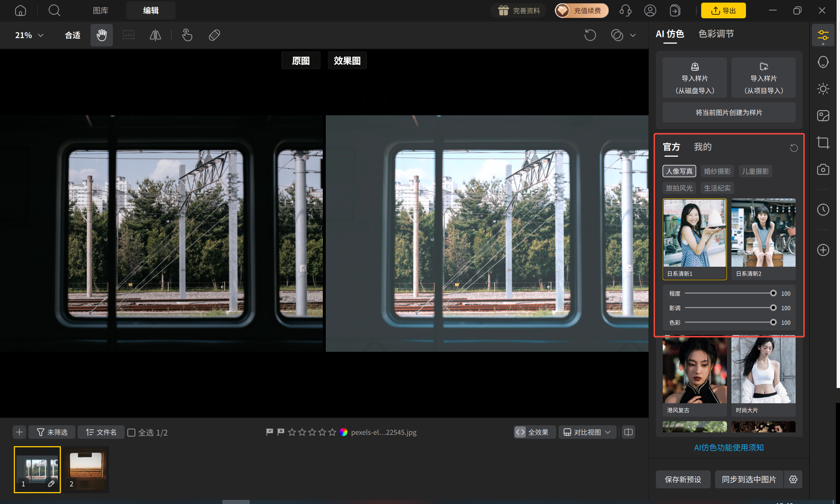
Task: Select the touch pointer tool
Action: point(187,35)
